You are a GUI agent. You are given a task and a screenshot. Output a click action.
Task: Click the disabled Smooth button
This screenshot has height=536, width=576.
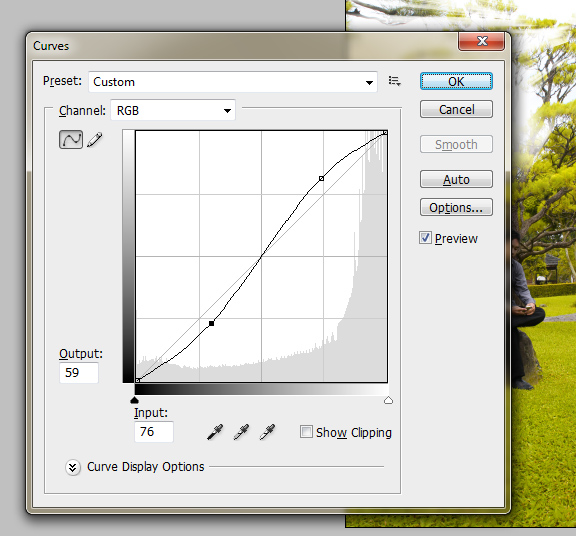point(456,144)
